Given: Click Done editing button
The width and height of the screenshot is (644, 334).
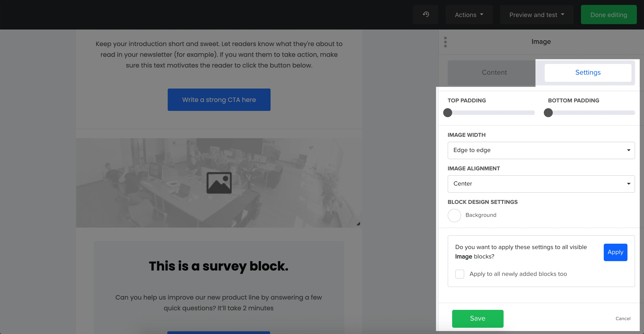Looking at the screenshot, I should (x=608, y=15).
